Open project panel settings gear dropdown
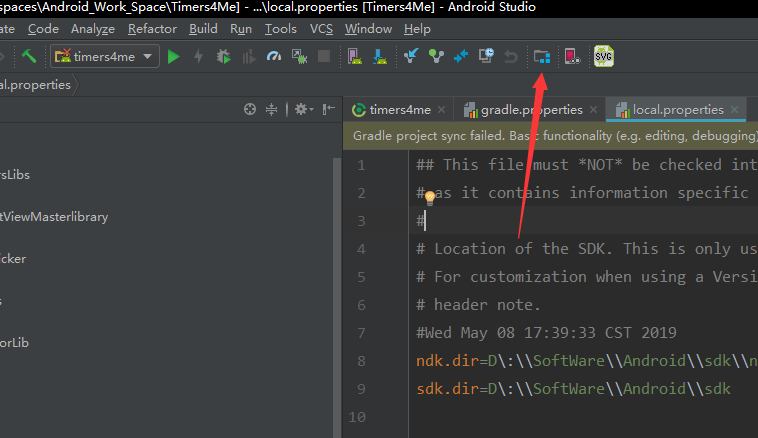 point(304,109)
